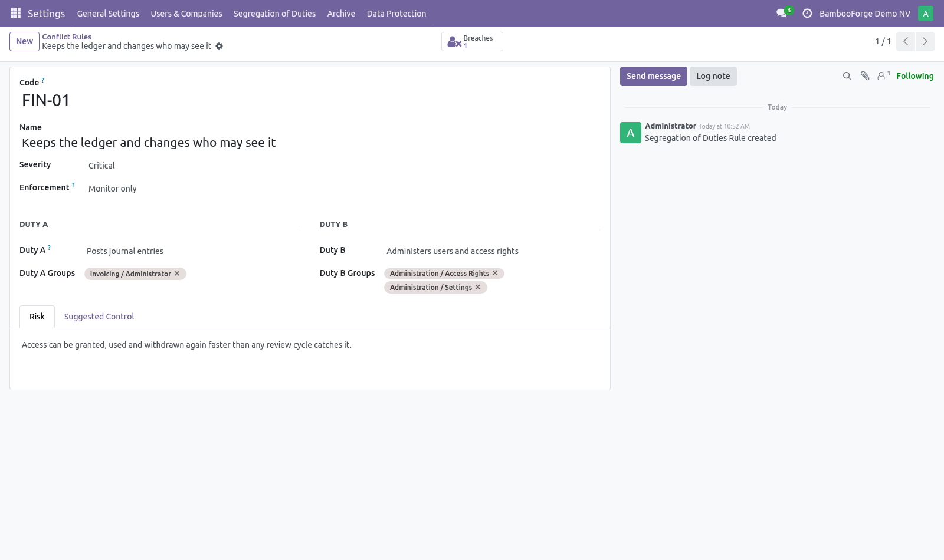Remove Administration / Settings tag

coord(478,287)
